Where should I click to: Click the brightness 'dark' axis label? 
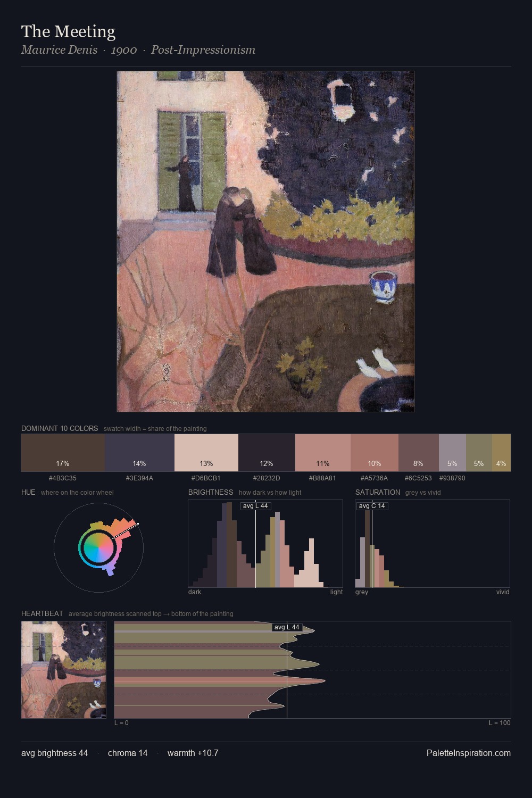click(x=195, y=592)
